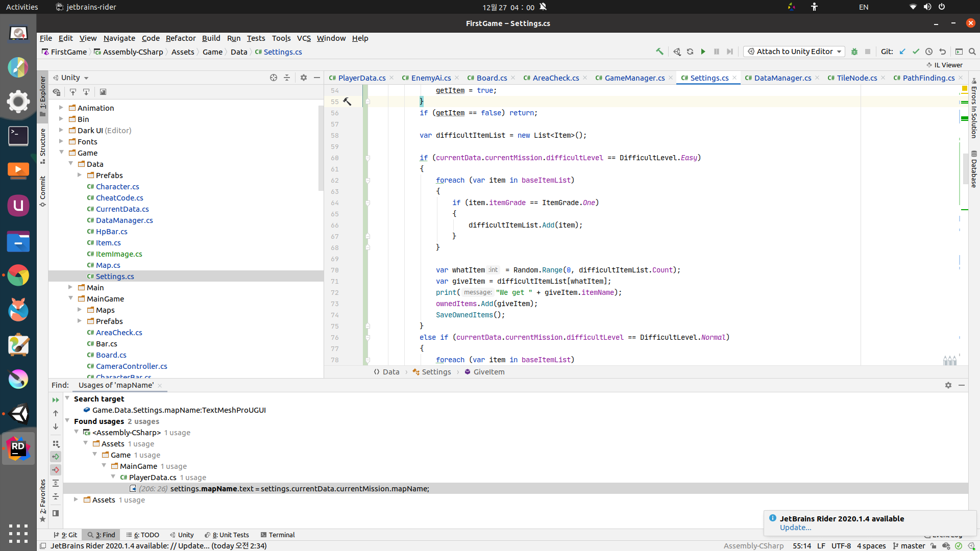Open the IL Viewer side tab
This screenshot has width=980, height=551.
pyautogui.click(x=945, y=65)
